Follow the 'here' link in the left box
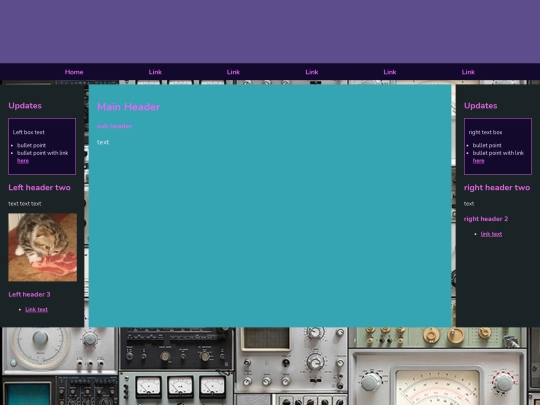The width and height of the screenshot is (540, 405). click(x=23, y=161)
